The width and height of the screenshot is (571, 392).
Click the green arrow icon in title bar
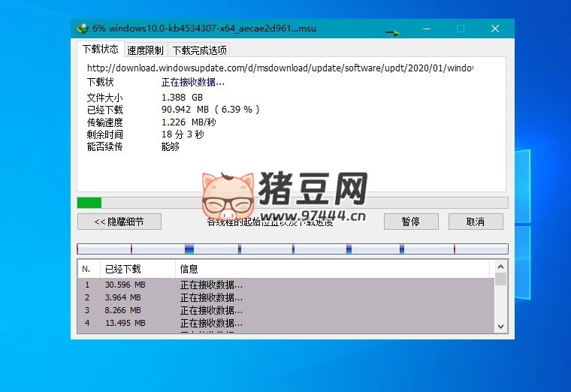[x=392, y=32]
